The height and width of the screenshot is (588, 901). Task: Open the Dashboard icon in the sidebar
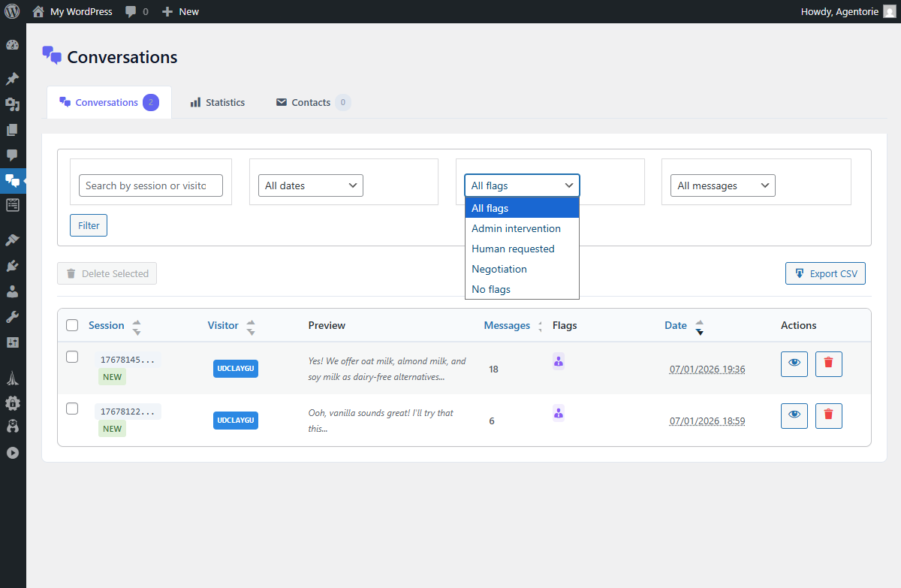(x=12, y=44)
